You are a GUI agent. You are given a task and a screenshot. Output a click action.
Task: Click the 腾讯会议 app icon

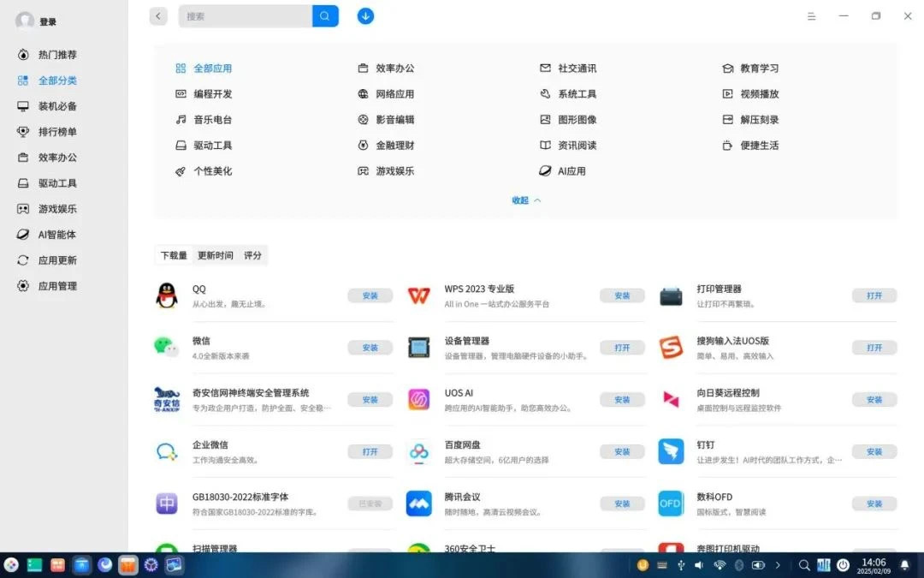pyautogui.click(x=419, y=504)
